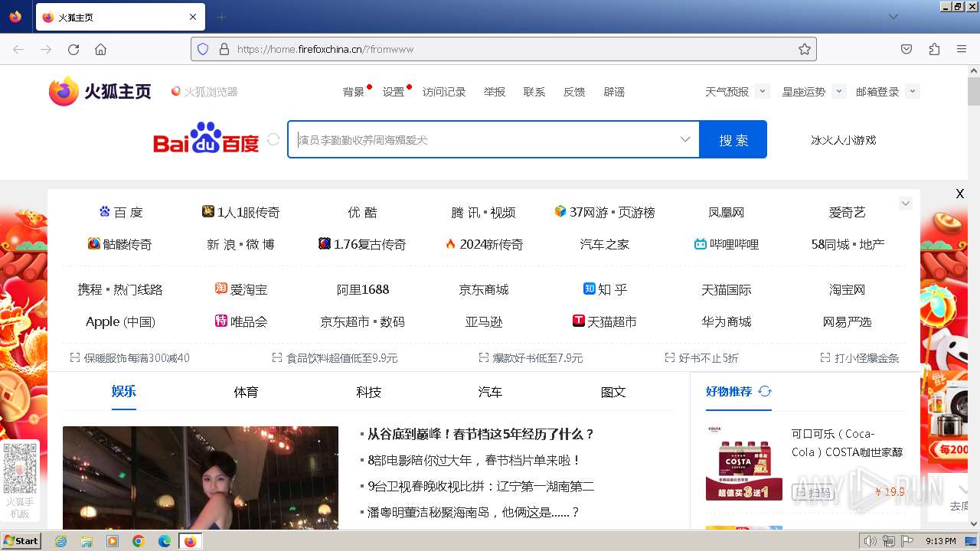The height and width of the screenshot is (551, 980).
Task: Open the Firefox hamburger menu
Action: [962, 49]
